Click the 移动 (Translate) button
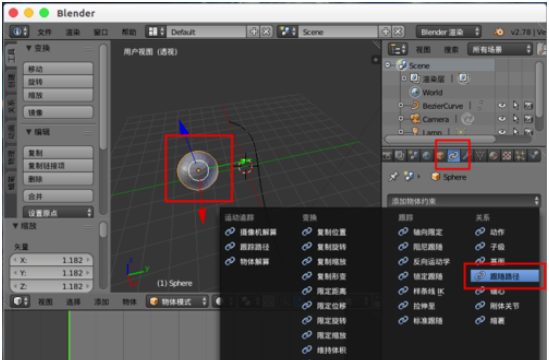The height and width of the screenshot is (360, 549). coord(58,69)
